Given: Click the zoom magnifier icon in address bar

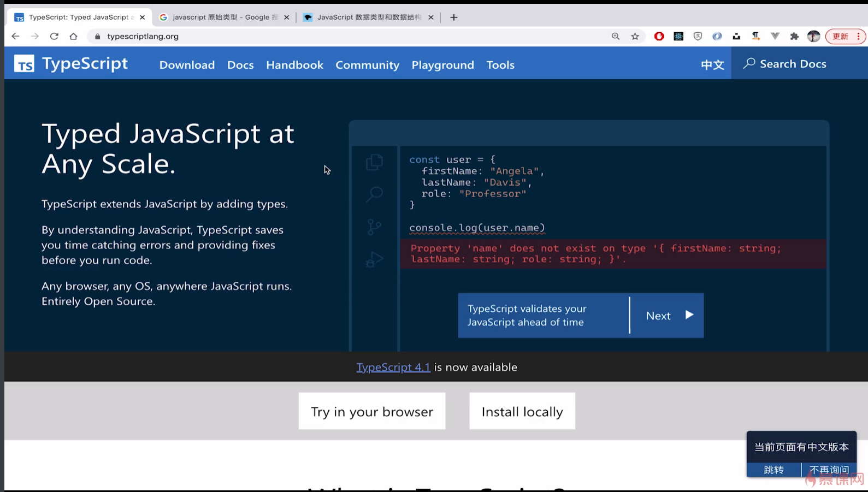Looking at the screenshot, I should 616,36.
